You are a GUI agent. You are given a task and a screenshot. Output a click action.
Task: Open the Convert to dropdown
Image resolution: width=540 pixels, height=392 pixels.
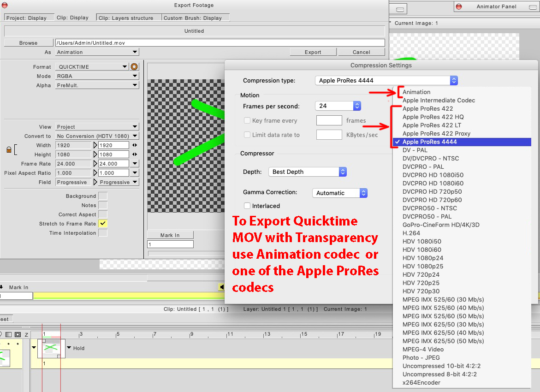pos(97,136)
